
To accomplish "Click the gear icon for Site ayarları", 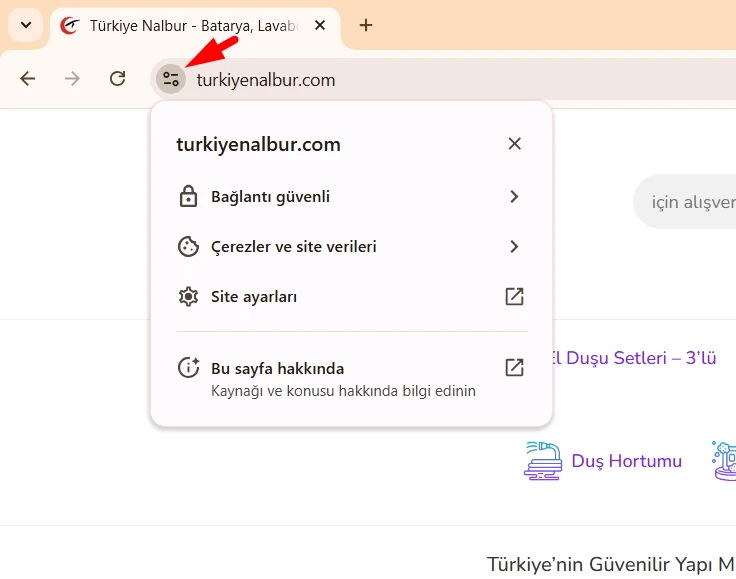I will 188,297.
